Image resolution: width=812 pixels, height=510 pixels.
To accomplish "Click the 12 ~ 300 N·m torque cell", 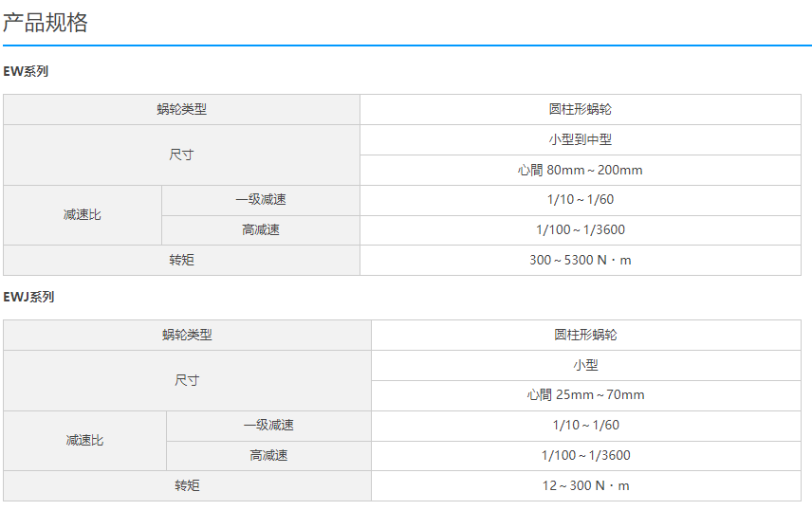I will 586,486.
